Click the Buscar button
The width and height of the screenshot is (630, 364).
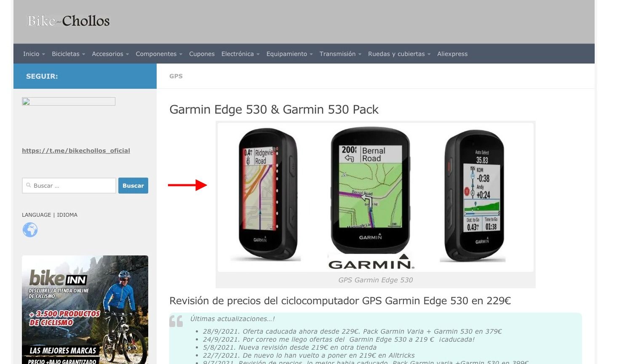tap(133, 186)
